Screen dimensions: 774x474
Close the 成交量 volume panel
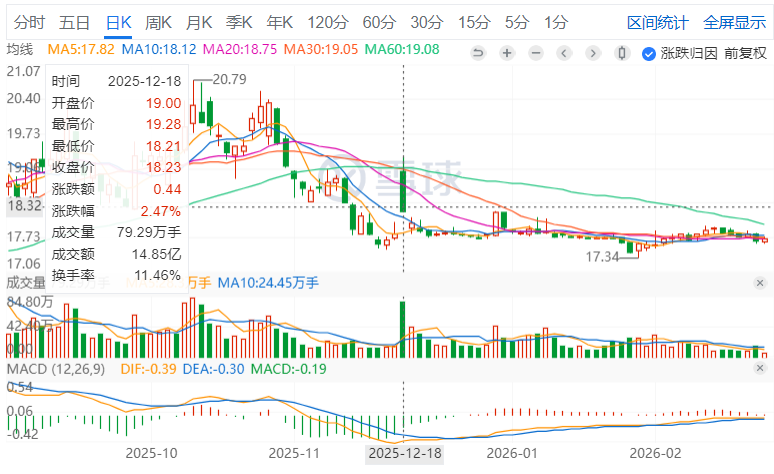click(760, 283)
